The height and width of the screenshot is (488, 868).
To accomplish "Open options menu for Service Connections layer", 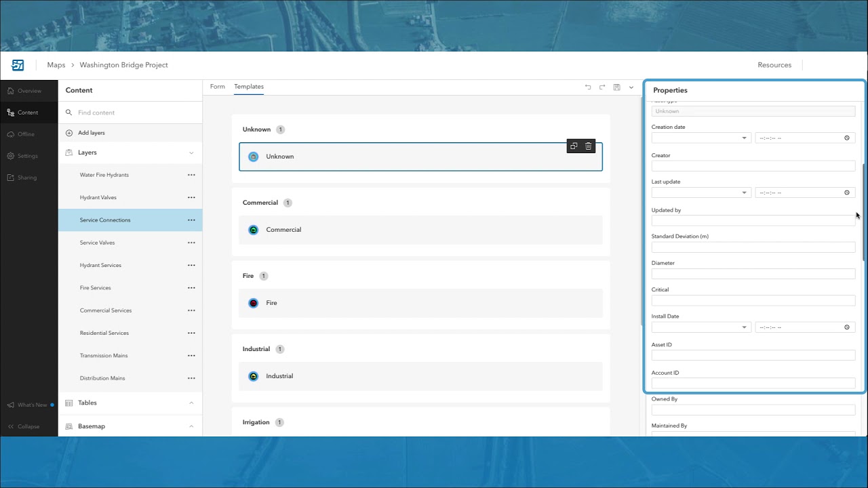I will pyautogui.click(x=191, y=220).
